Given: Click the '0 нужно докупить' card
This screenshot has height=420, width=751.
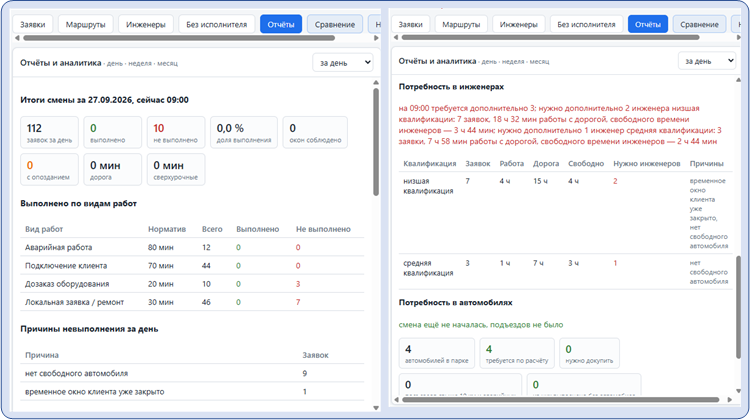Looking at the screenshot, I should (589, 353).
